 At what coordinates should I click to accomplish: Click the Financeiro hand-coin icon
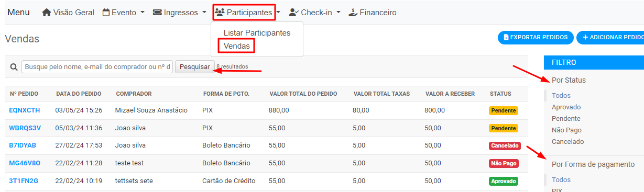click(353, 12)
